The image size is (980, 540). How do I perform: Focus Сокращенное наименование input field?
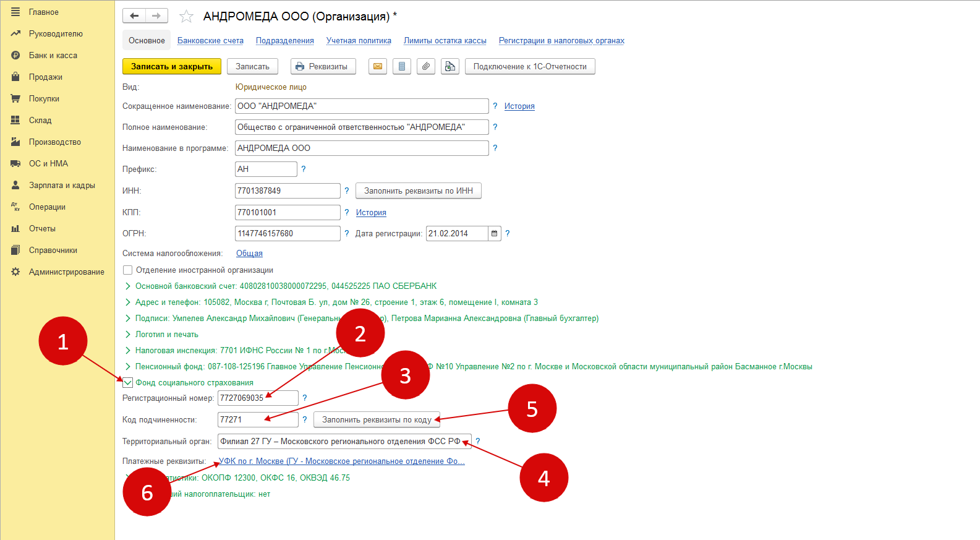pos(362,106)
